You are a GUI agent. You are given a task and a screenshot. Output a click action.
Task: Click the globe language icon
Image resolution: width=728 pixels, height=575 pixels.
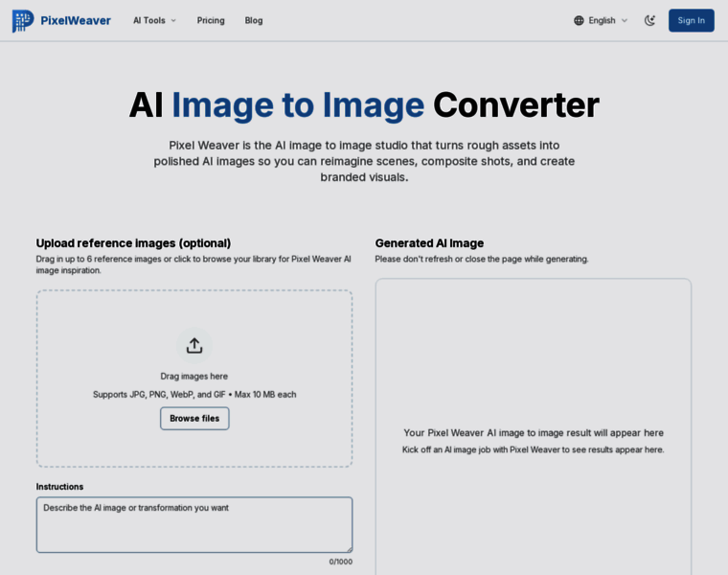pos(579,20)
